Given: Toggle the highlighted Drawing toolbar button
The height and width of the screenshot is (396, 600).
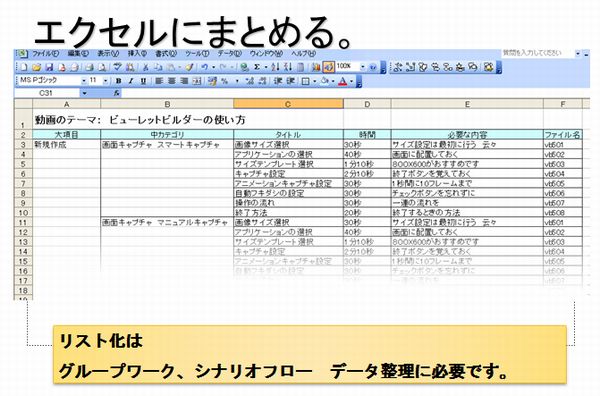Looking at the screenshot, I should click(x=328, y=67).
